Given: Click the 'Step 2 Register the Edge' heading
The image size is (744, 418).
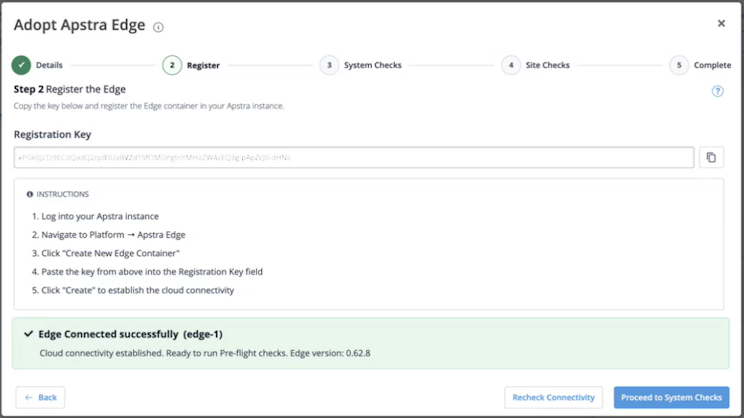Looking at the screenshot, I should click(x=70, y=89).
